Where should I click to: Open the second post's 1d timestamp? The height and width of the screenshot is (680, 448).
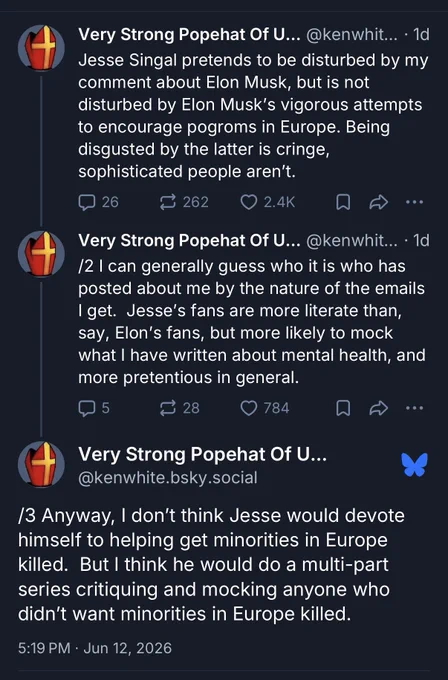pyautogui.click(x=421, y=240)
